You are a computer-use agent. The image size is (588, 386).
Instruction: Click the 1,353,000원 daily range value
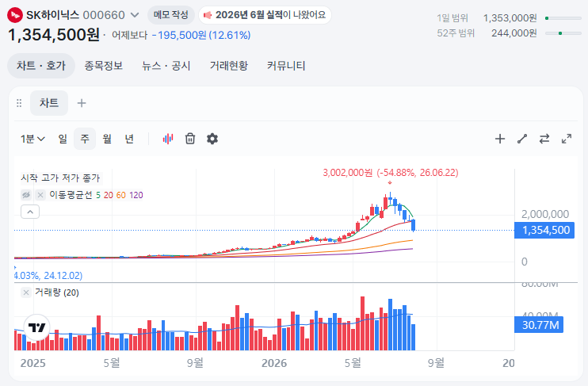(x=510, y=18)
